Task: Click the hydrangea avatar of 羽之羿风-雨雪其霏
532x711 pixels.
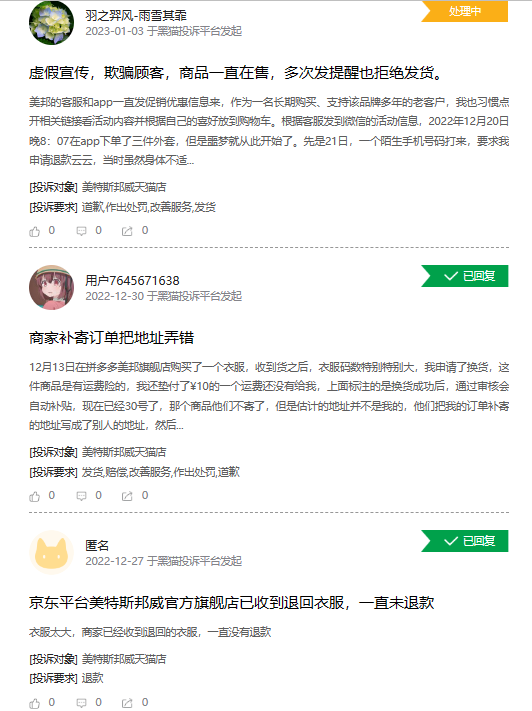Action: (x=51, y=23)
